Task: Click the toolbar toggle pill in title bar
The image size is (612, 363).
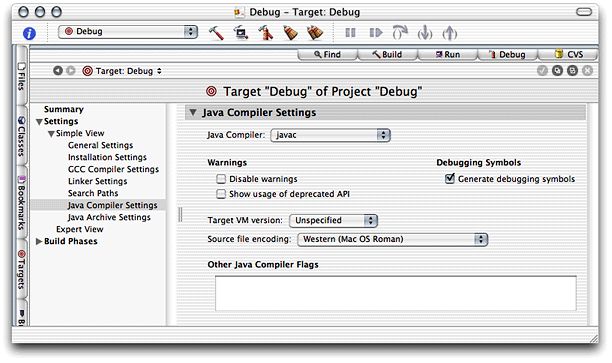Action: tap(584, 12)
